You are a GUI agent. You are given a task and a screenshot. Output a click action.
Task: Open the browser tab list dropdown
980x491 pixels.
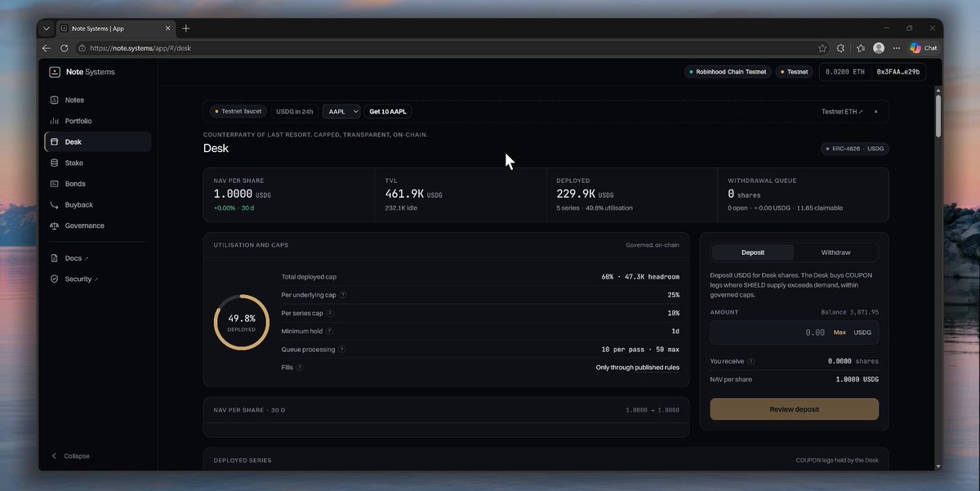point(47,28)
